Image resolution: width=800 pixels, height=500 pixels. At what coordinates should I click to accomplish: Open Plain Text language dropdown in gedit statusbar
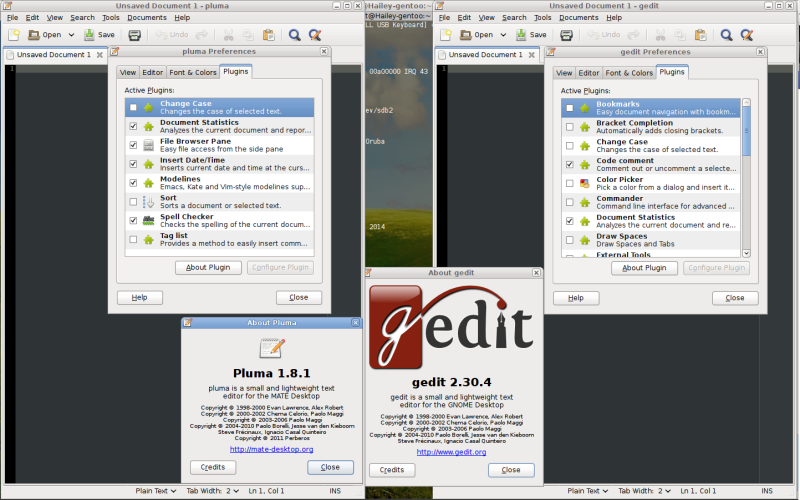click(588, 491)
